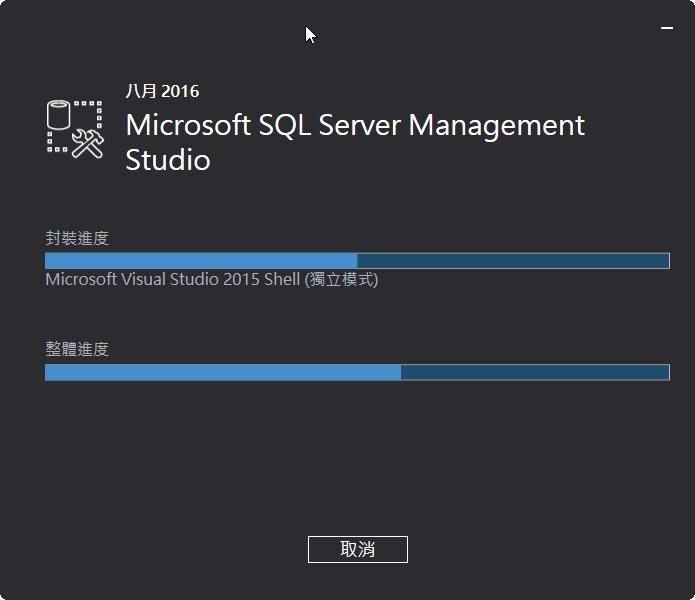Click the word Studio in the title
Viewport: 695px width, 600px height.
pyautogui.click(x=168, y=160)
